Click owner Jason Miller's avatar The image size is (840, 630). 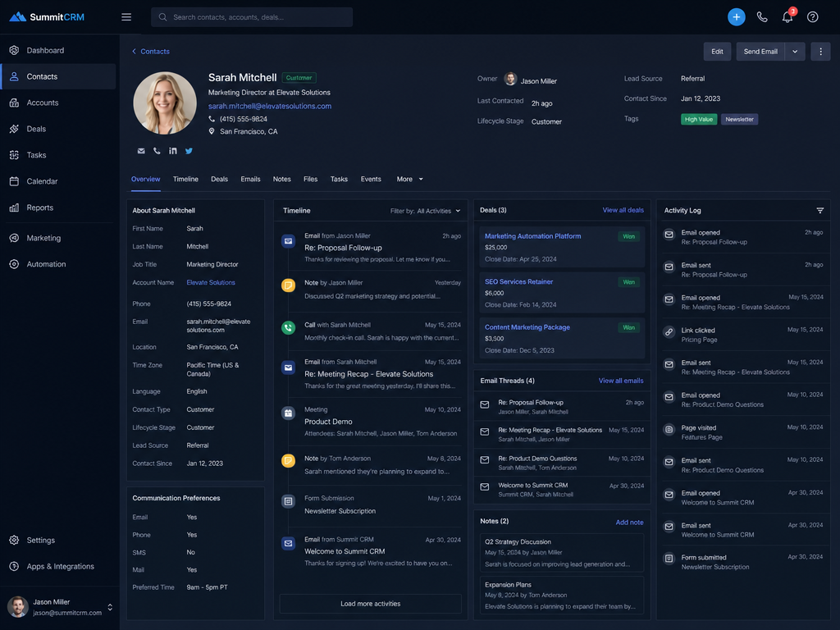tap(510, 80)
